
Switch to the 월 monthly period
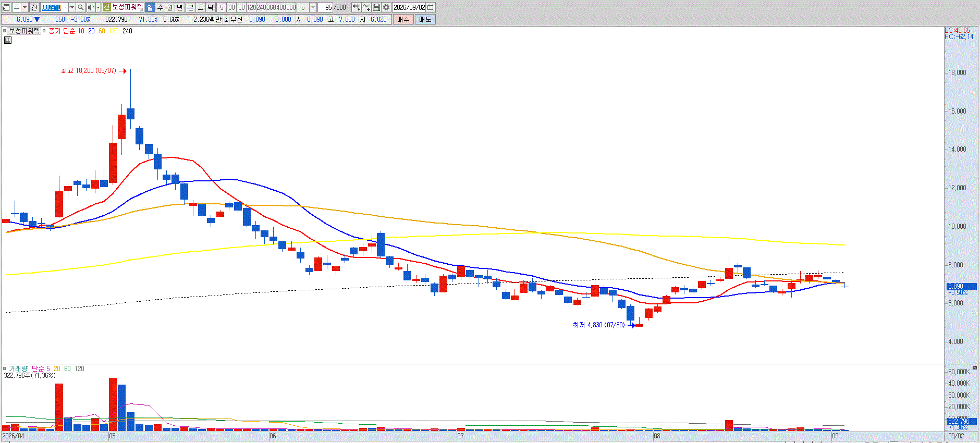170,7
